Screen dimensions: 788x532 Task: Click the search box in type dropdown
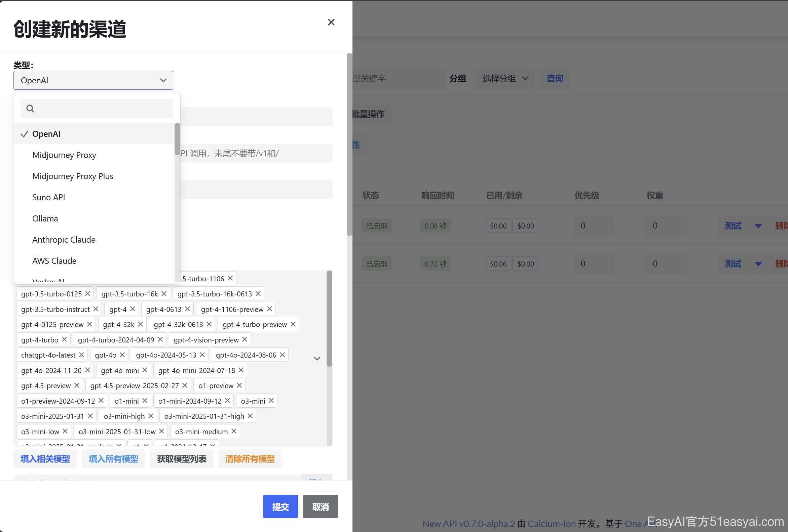pos(97,109)
